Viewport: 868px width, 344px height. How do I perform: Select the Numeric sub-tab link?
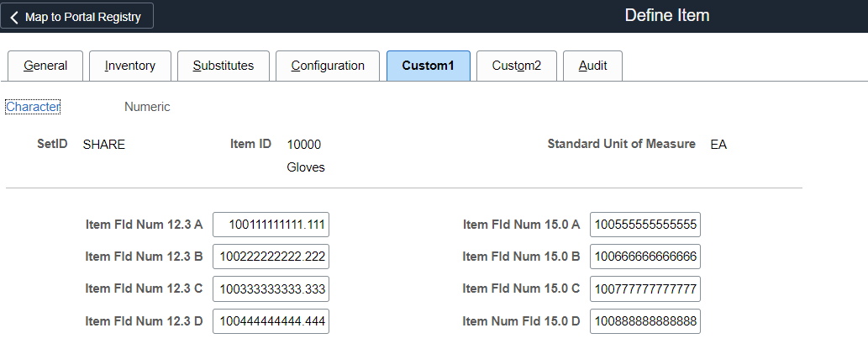(x=147, y=107)
